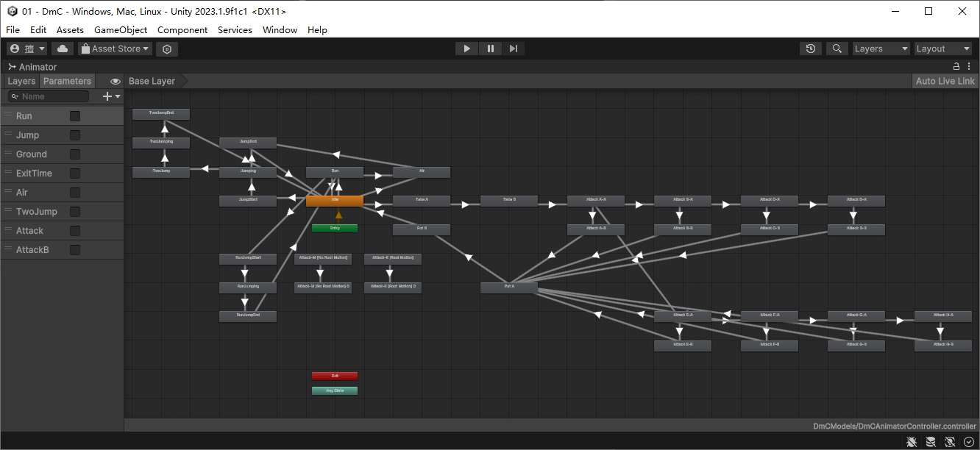Click the Animator panel lock icon

tap(957, 66)
